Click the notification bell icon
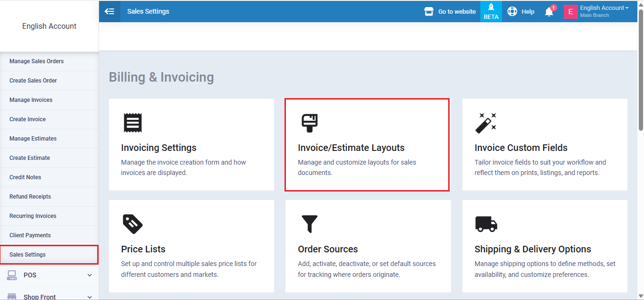The image size is (644, 300). pyautogui.click(x=549, y=12)
